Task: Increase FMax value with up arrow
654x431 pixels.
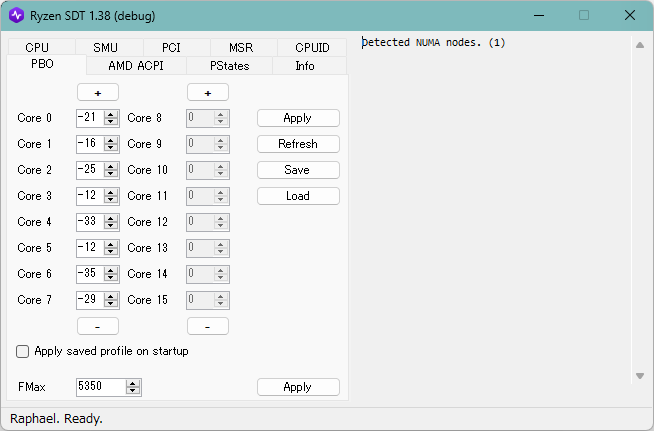Action: [133, 383]
